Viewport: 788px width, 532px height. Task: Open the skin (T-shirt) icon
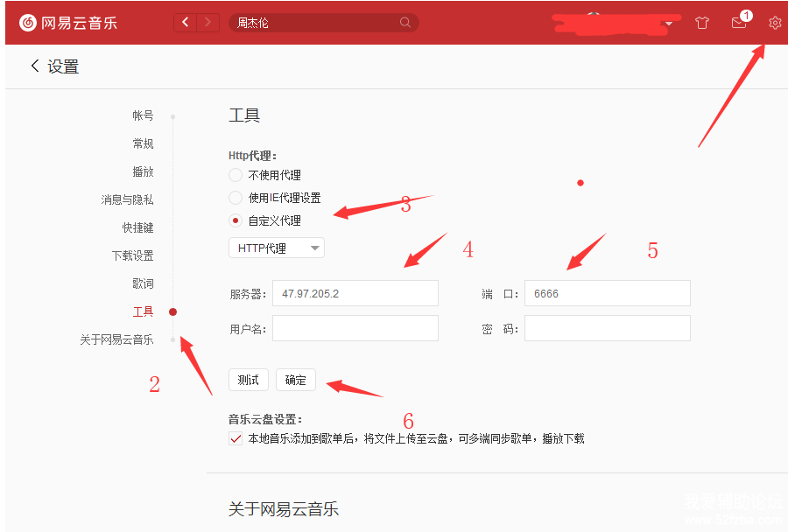point(702,23)
